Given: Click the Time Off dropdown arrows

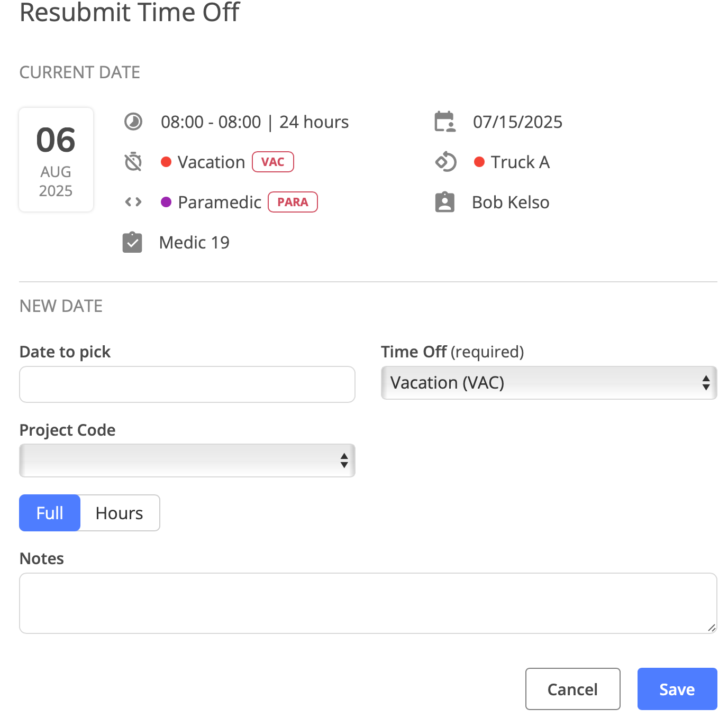Looking at the screenshot, I should [x=706, y=383].
